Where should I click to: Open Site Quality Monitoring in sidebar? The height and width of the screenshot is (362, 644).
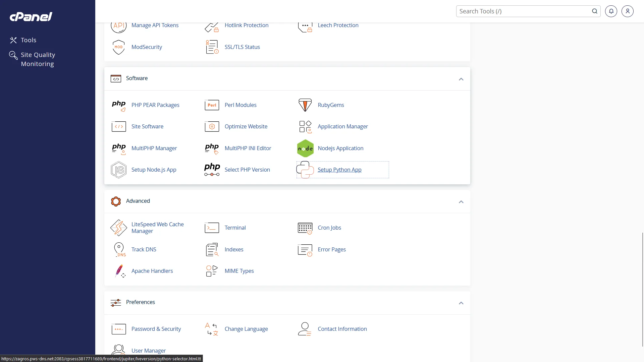coord(32,59)
